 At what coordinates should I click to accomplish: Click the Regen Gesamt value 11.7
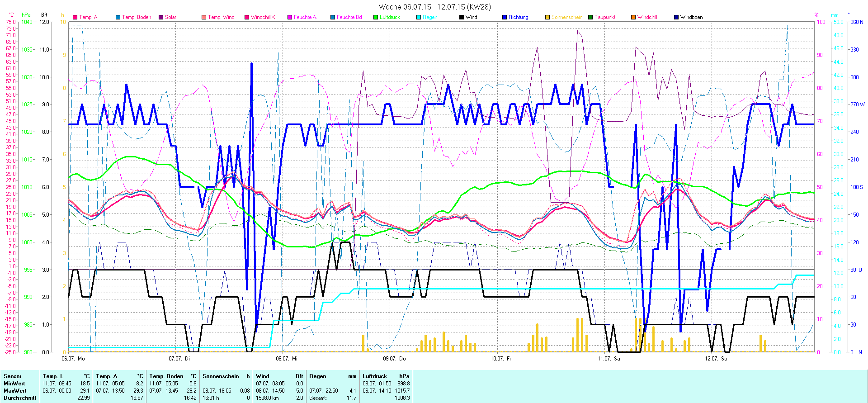pos(351,398)
